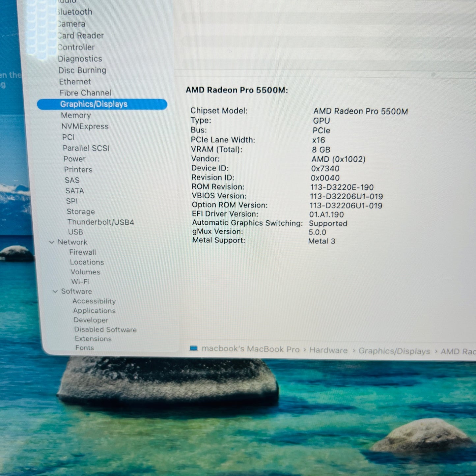Click macbook's MacBook Pro in path bar
This screenshot has height=476, width=476.
pyautogui.click(x=250, y=349)
